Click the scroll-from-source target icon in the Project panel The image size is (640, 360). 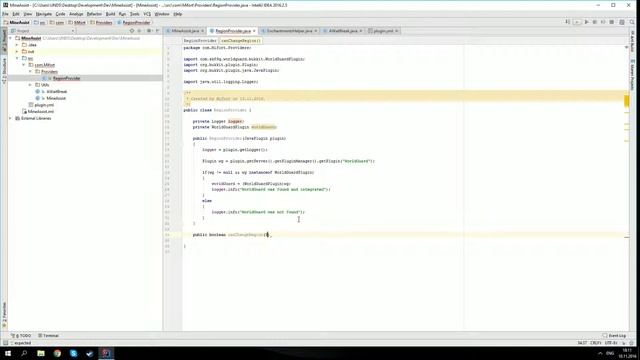(131, 31)
